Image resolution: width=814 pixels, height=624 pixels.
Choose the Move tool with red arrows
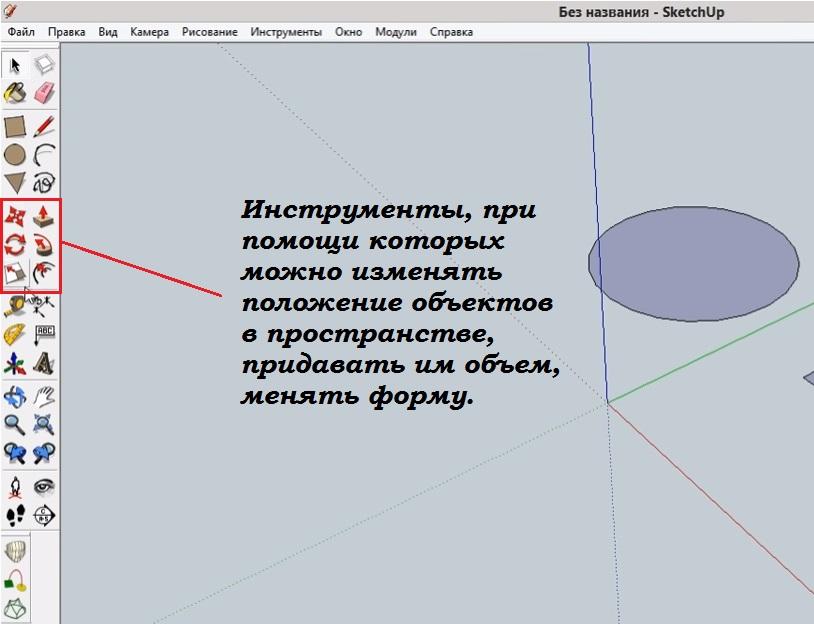pos(15,216)
